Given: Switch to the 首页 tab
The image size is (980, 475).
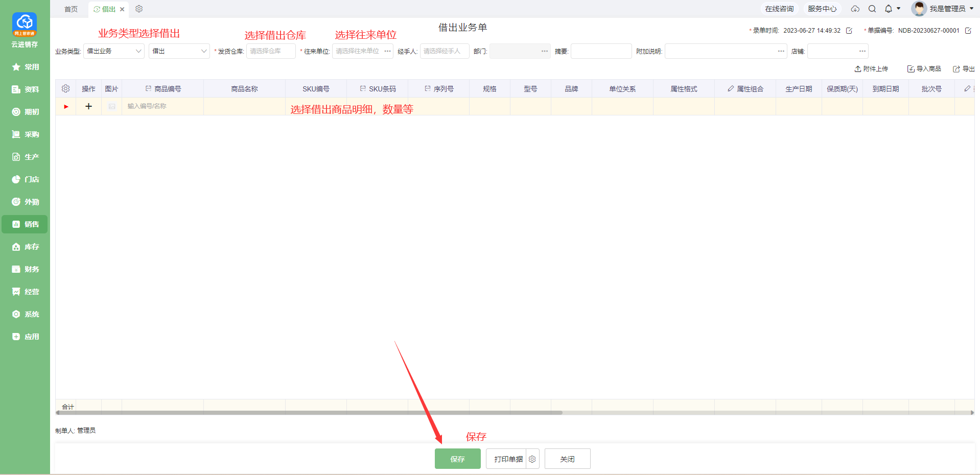Looking at the screenshot, I should coord(71,9).
